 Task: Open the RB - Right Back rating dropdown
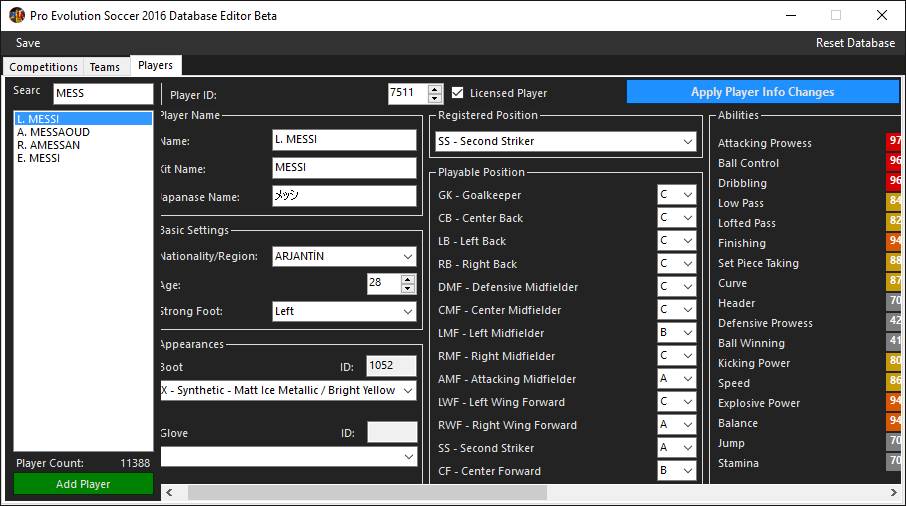[x=677, y=264]
